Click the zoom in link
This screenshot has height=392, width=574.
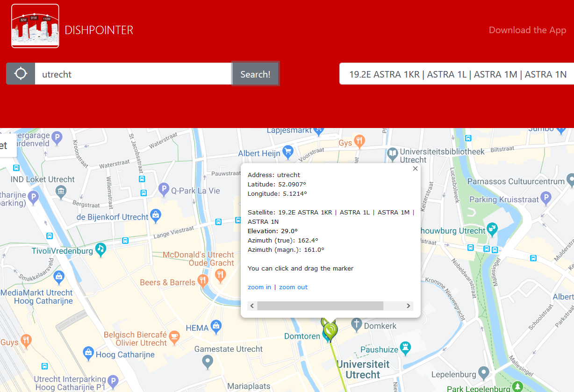pos(259,287)
